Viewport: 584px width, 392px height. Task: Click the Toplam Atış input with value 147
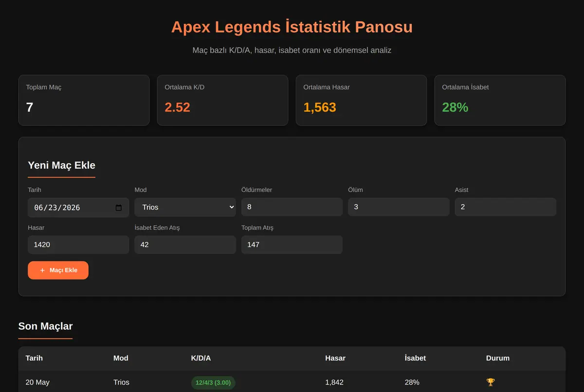tap(292, 245)
